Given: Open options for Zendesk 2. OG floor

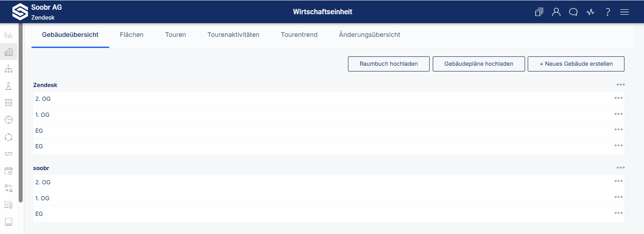Looking at the screenshot, I should pos(619,98).
